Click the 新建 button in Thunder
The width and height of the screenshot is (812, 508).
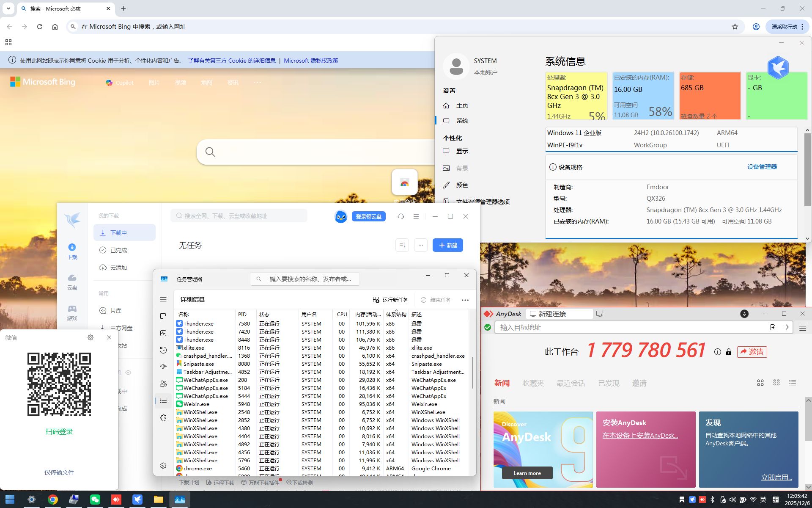447,245
